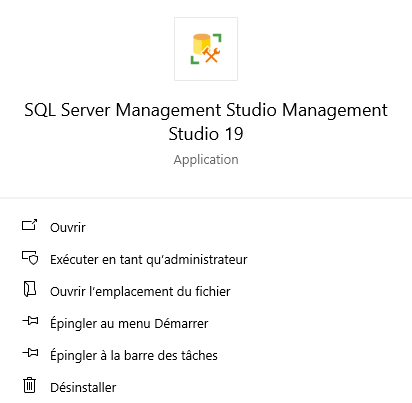Click the pin icon beside Épingler à la barre des tâches
412x403 pixels.
30,353
